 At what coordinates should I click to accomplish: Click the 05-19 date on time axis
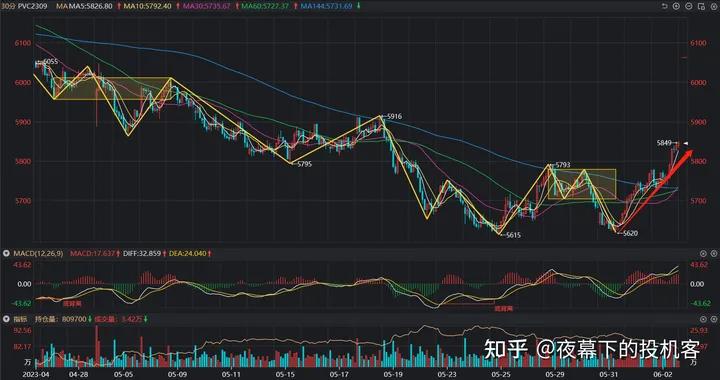(x=392, y=375)
